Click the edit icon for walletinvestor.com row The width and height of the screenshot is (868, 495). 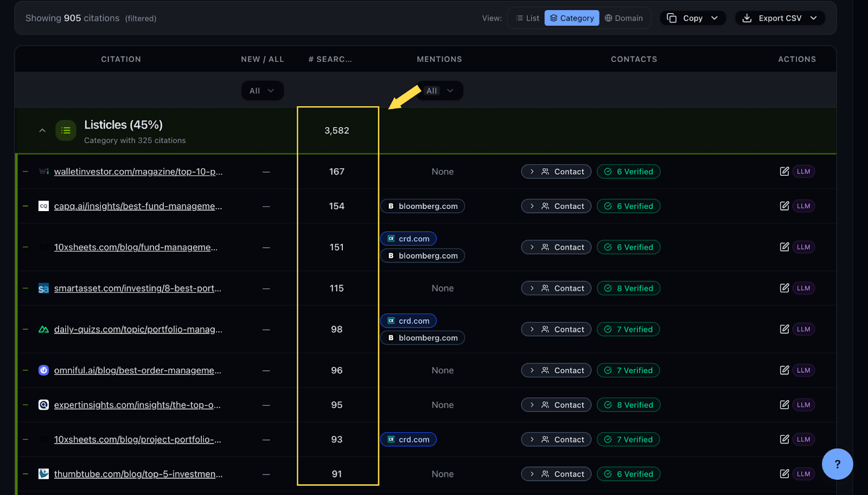pos(784,172)
